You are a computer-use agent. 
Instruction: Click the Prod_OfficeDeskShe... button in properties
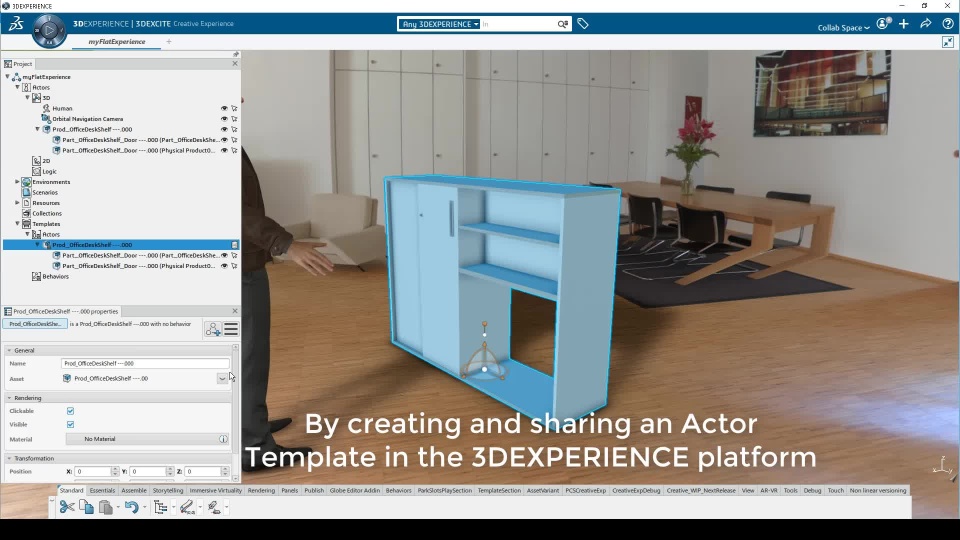pos(35,324)
